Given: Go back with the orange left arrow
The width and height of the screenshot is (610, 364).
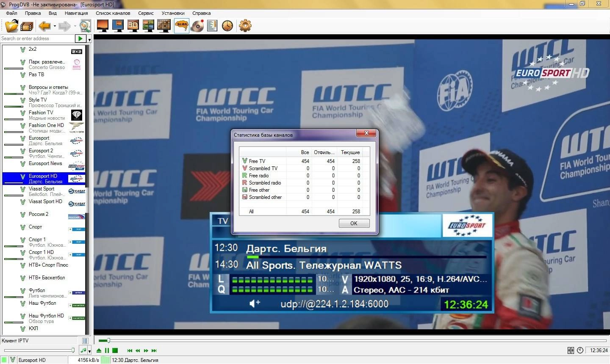Looking at the screenshot, I should tap(44, 26).
